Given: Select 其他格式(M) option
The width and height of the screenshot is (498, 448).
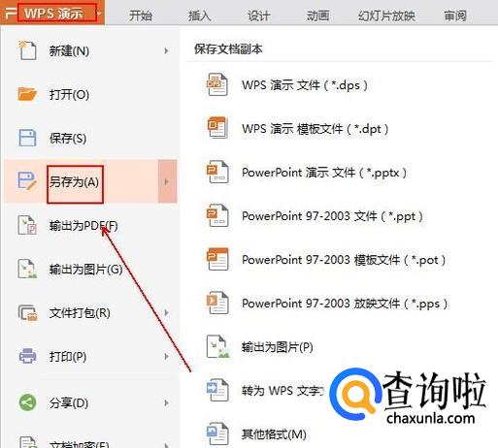Looking at the screenshot, I should [x=274, y=434].
